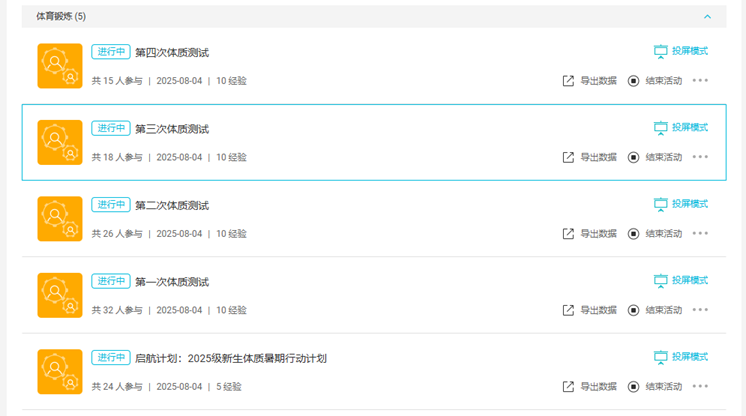Viewport: 746px width, 416px height.
Task: Click 投屏模式 text for 第三次体质测试
Action: [x=689, y=128]
